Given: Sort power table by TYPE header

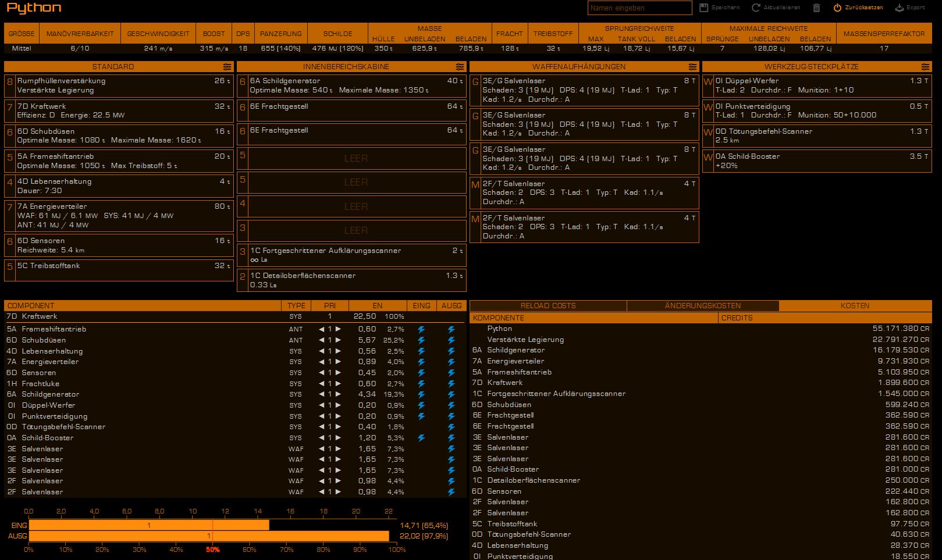Looking at the screenshot, I should point(296,305).
